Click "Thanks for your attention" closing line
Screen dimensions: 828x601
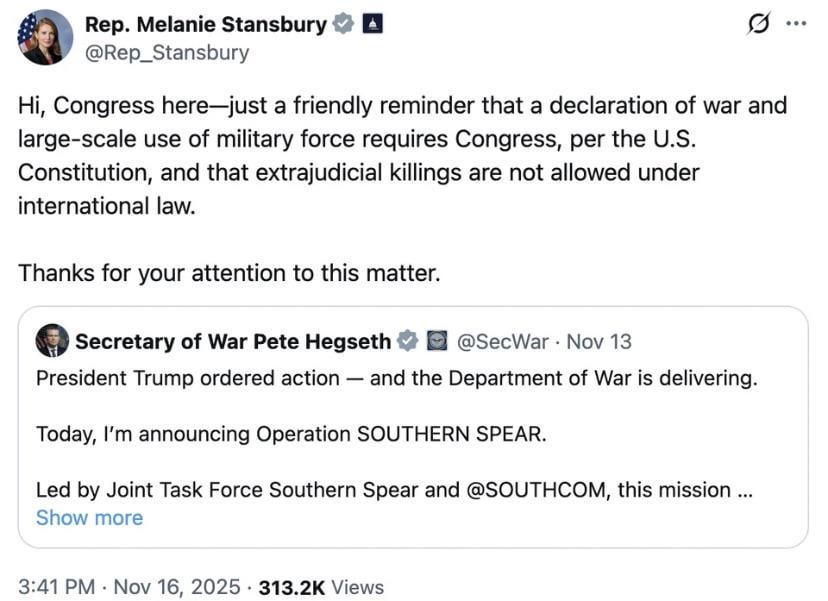click(229, 272)
